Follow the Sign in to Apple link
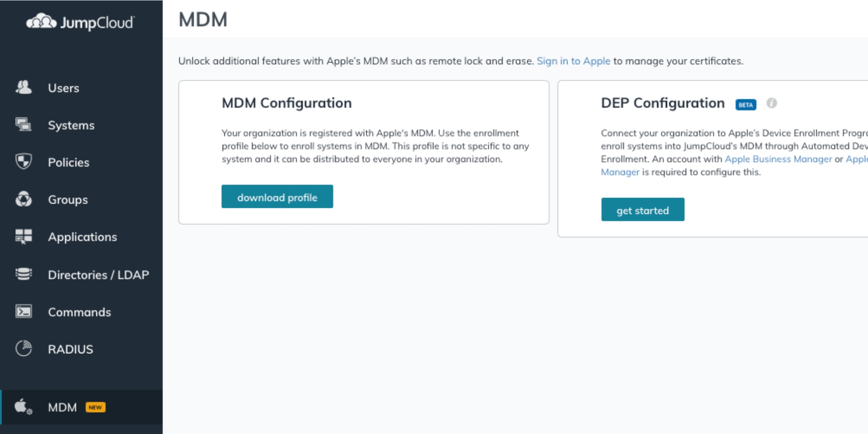The image size is (868, 434). tap(573, 61)
